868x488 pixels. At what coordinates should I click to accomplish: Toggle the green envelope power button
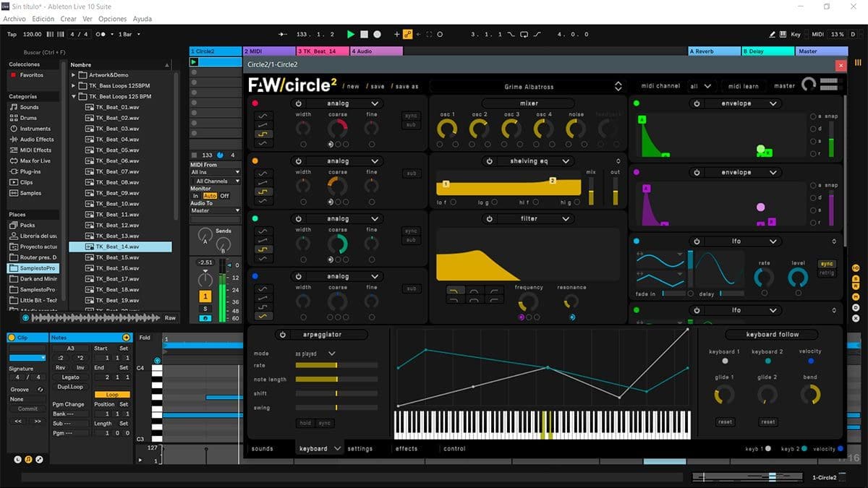696,103
